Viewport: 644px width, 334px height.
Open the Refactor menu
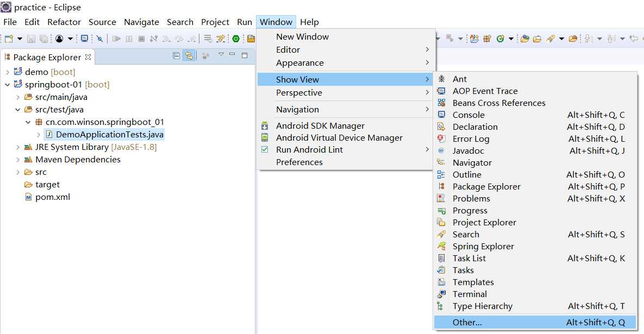pos(64,22)
